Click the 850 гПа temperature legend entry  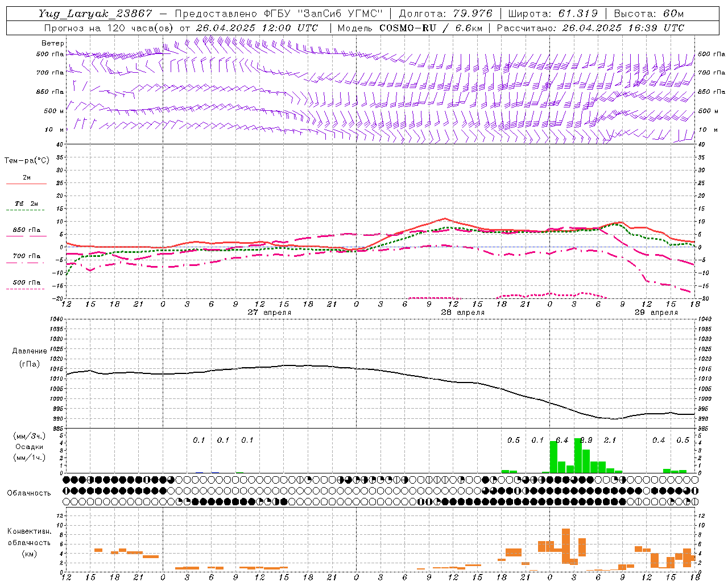27,230
